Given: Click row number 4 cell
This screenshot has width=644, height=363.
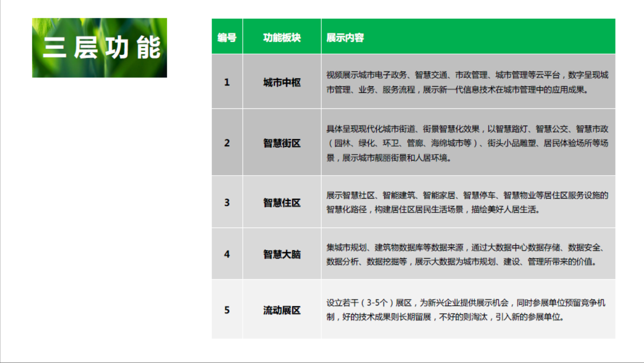Looking at the screenshot, I should click(x=227, y=254).
